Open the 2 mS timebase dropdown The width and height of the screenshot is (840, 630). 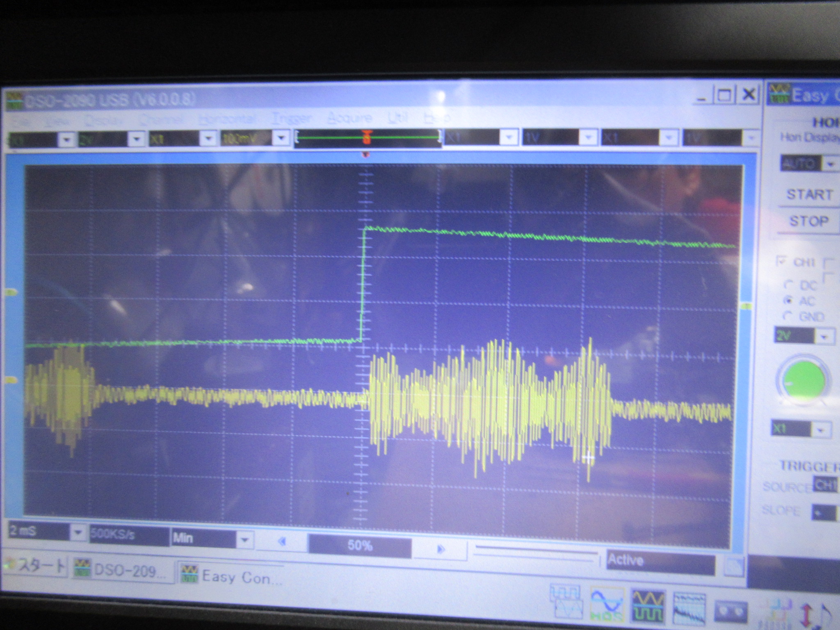click(77, 532)
